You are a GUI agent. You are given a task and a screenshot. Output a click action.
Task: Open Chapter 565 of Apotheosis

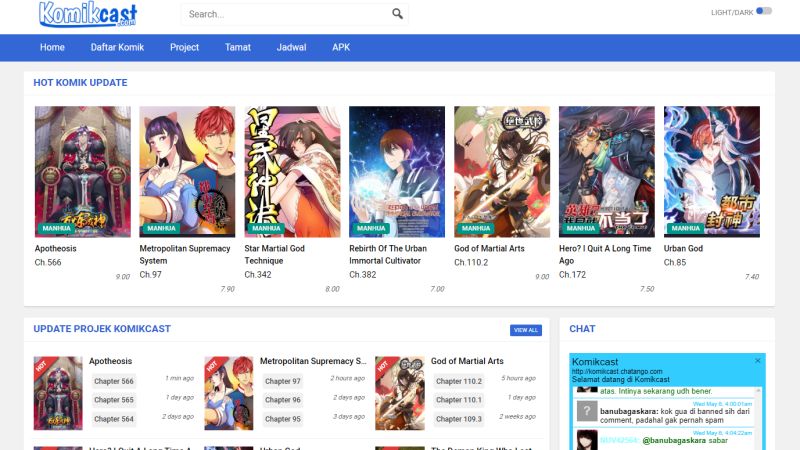click(114, 400)
